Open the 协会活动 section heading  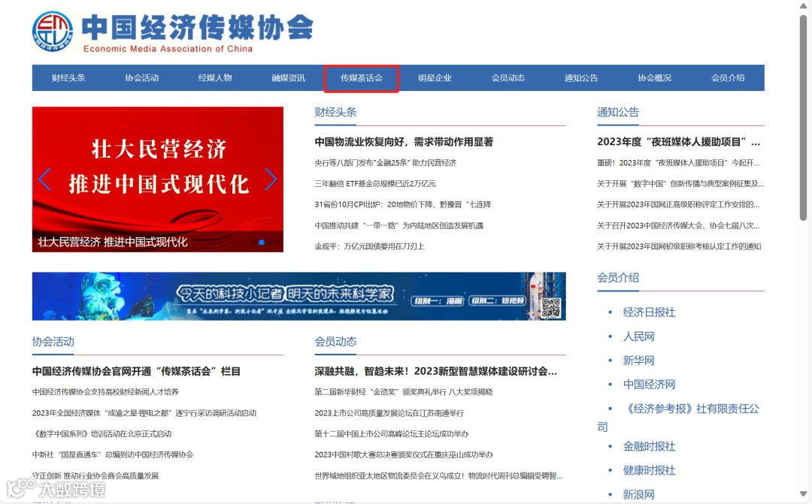coord(53,342)
